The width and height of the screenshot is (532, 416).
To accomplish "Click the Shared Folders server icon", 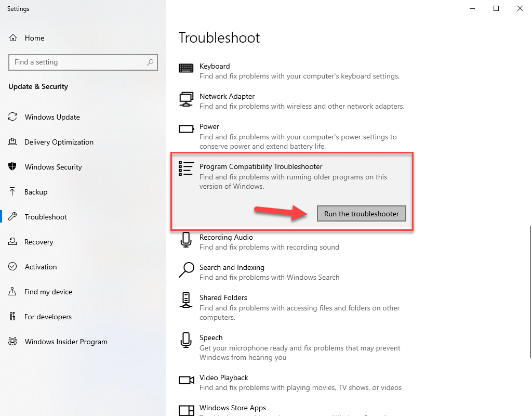I will [x=186, y=300].
